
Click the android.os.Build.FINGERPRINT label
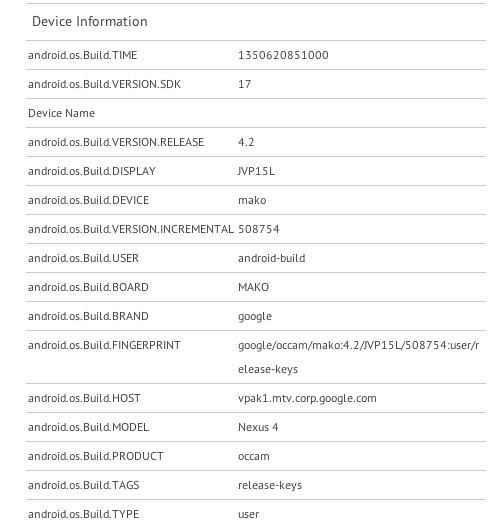[104, 346]
